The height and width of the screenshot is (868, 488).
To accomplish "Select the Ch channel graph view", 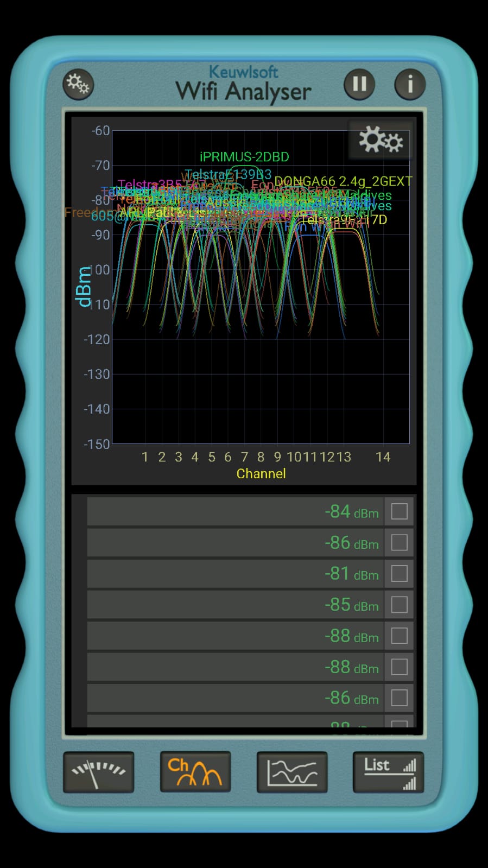I will [x=195, y=772].
